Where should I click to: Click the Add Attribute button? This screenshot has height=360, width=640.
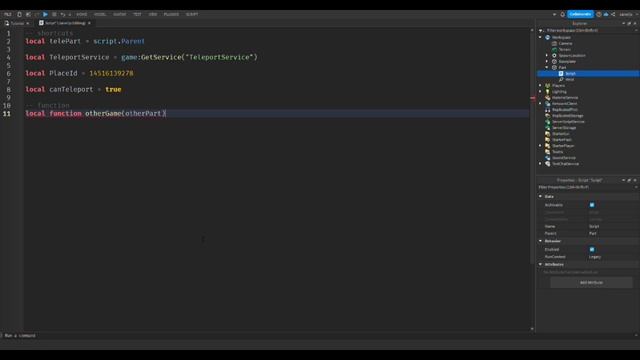[x=591, y=282]
